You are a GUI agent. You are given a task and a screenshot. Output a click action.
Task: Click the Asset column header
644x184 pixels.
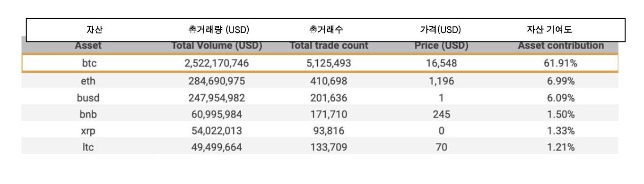pos(88,46)
